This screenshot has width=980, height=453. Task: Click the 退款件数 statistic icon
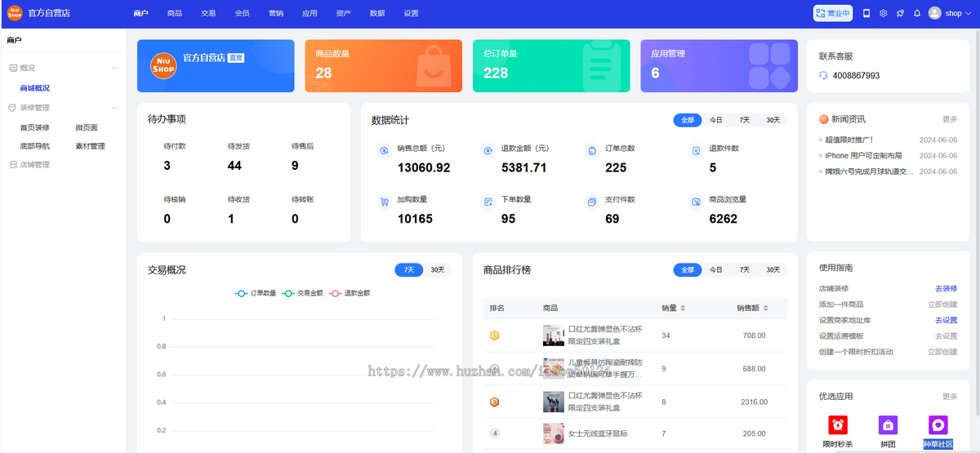pyautogui.click(x=696, y=151)
